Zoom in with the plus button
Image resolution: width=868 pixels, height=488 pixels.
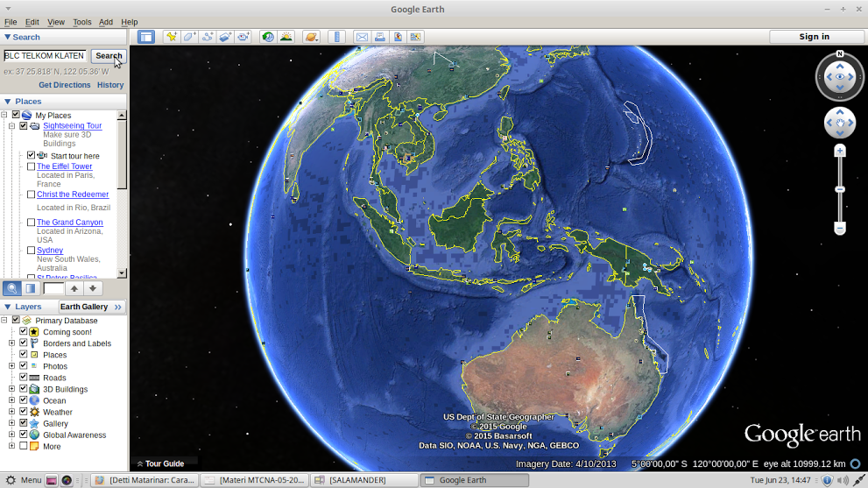pos(840,151)
